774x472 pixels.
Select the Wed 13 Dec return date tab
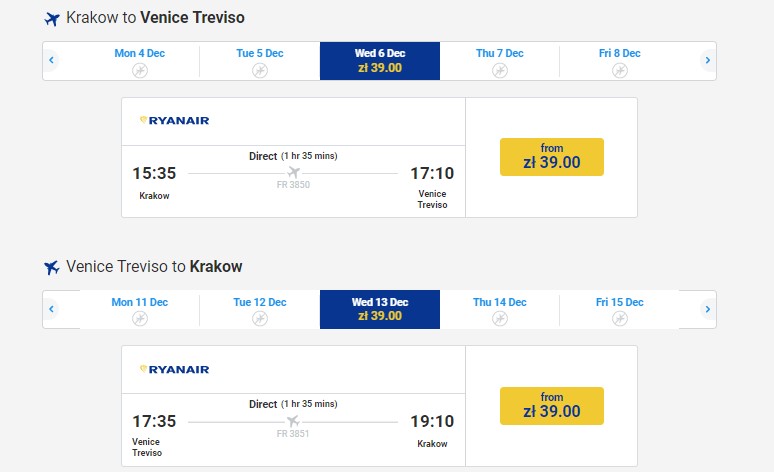tap(380, 309)
